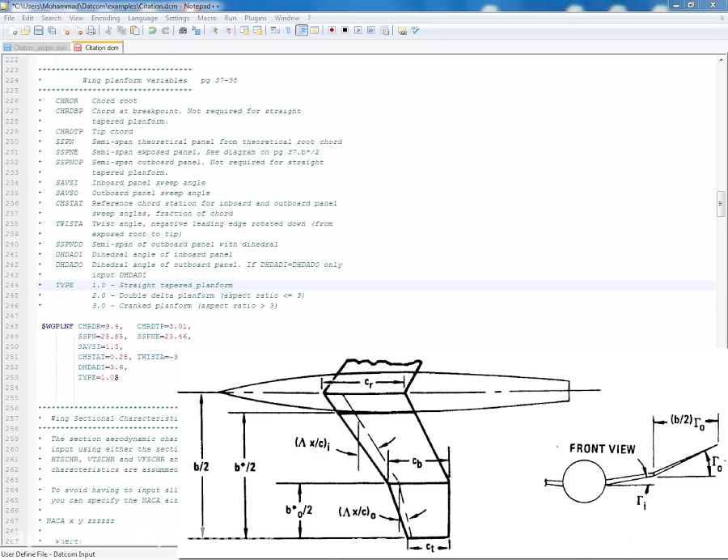Viewport: 728px width, 560px height.
Task: Open the Language menu
Action: (142, 18)
